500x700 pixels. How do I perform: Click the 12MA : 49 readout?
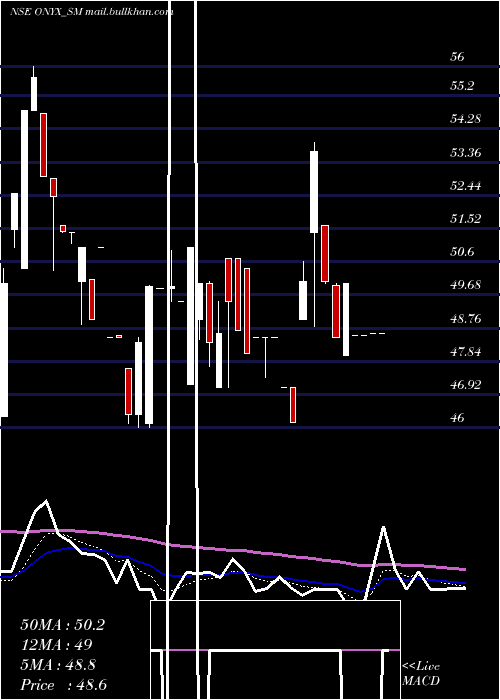56,645
